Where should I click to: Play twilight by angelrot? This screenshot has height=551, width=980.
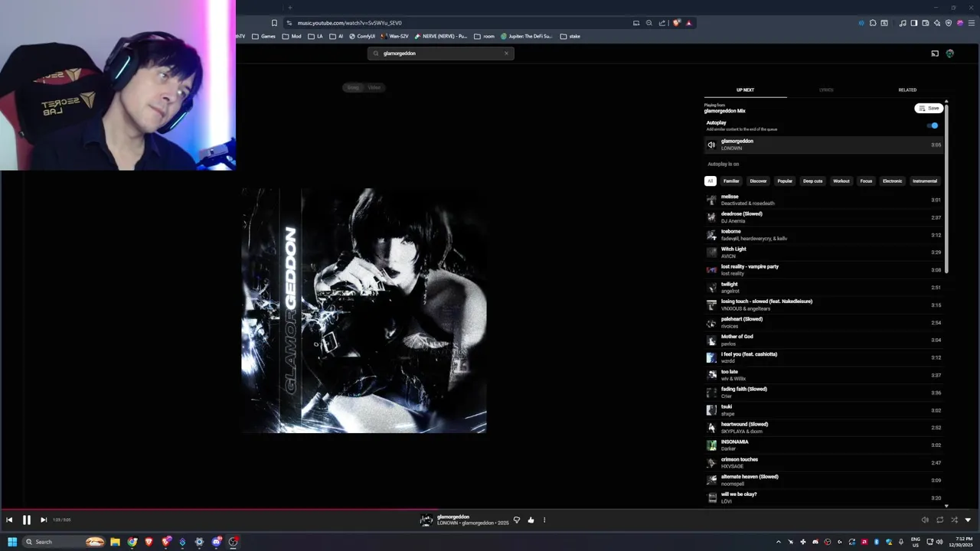coord(824,288)
